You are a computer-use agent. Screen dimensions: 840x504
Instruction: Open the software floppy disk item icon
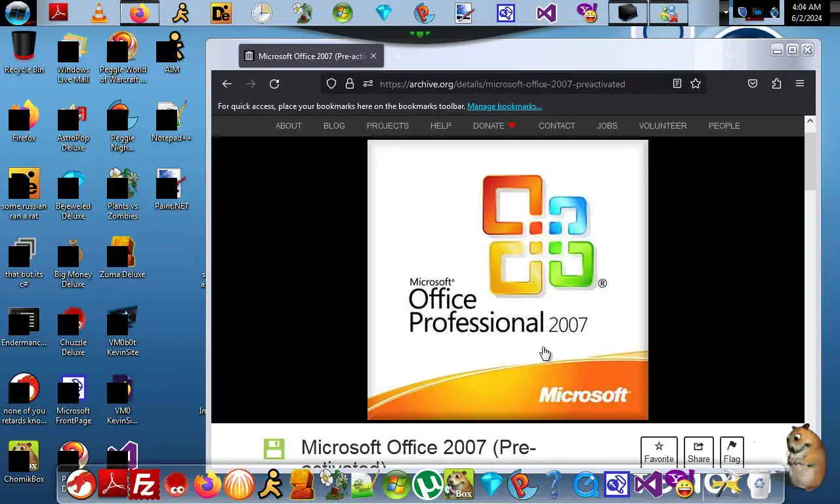pos(274,450)
